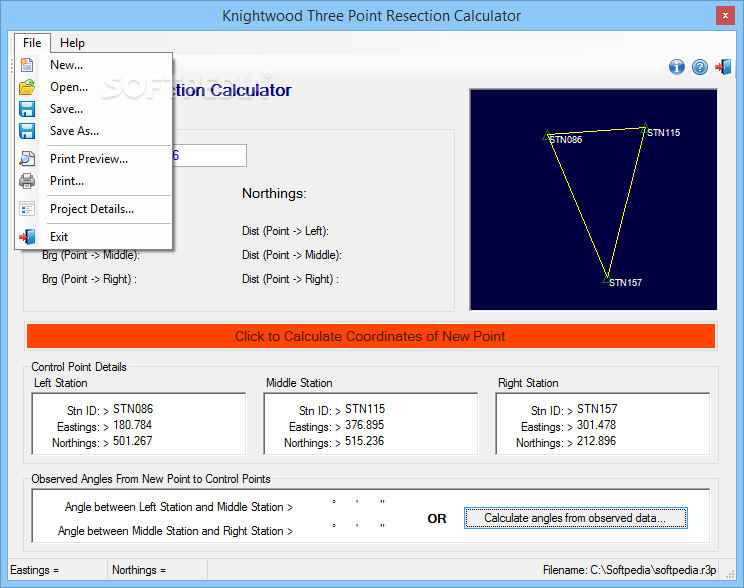Click the window resize grip in status bar

tap(730, 574)
